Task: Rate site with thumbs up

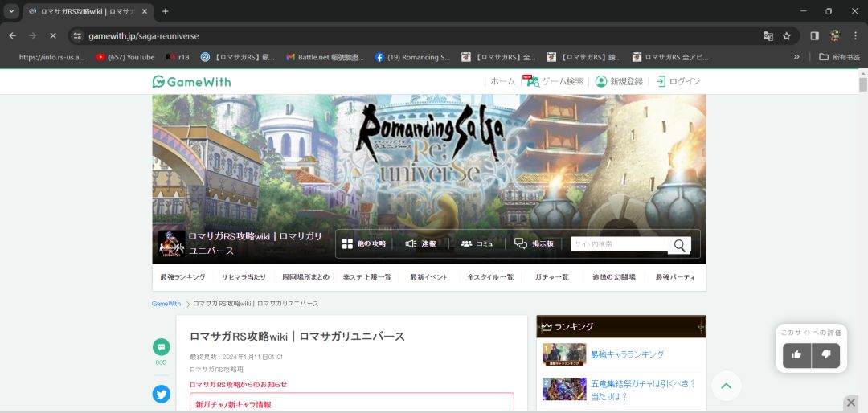Action: [797, 355]
